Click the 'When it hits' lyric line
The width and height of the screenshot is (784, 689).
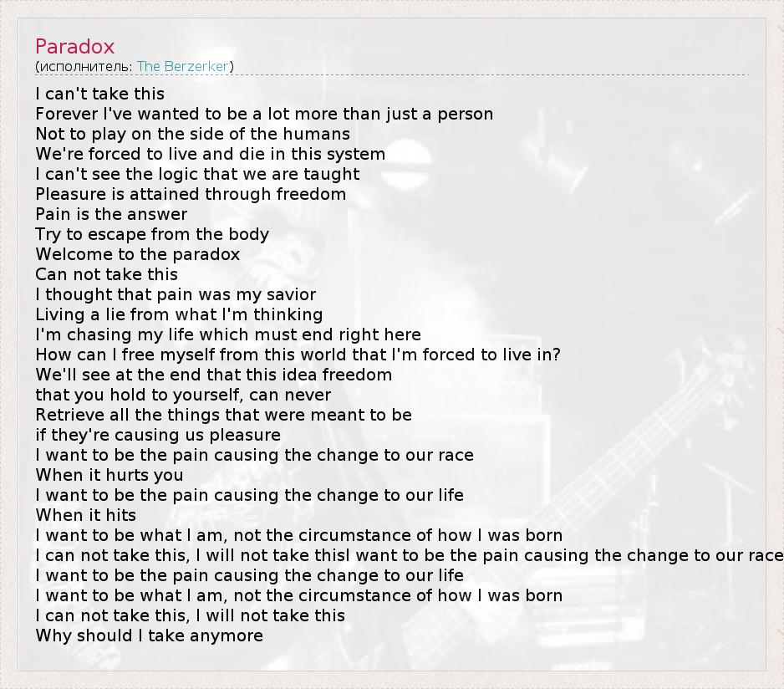pyautogui.click(x=85, y=515)
